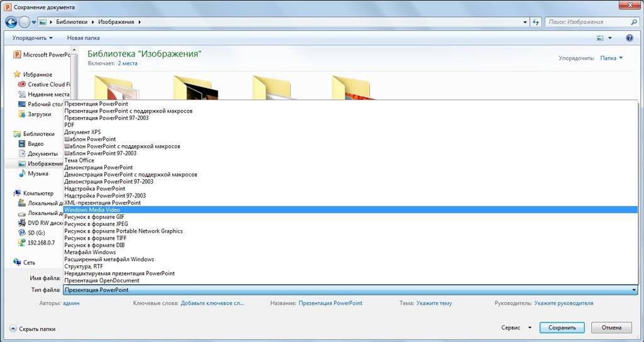Select Рисунок в формате JPEG option
Image resolution: width=644 pixels, height=342 pixels.
[96, 224]
